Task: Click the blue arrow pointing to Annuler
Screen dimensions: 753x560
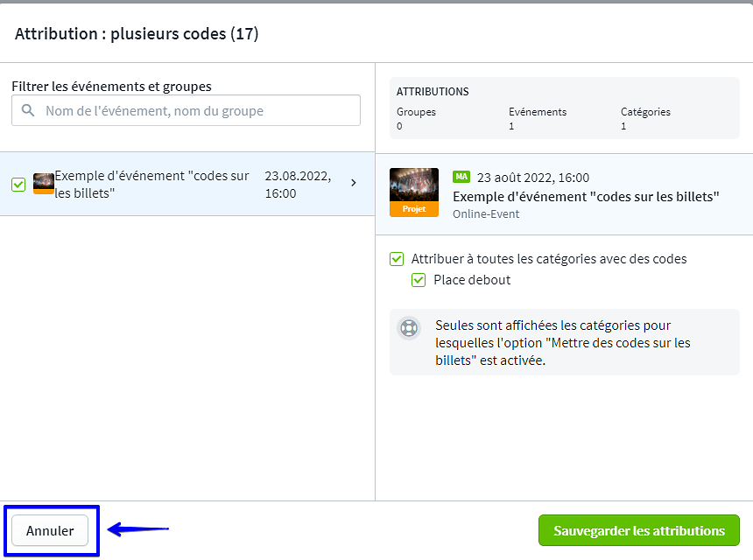Action: tap(137, 528)
